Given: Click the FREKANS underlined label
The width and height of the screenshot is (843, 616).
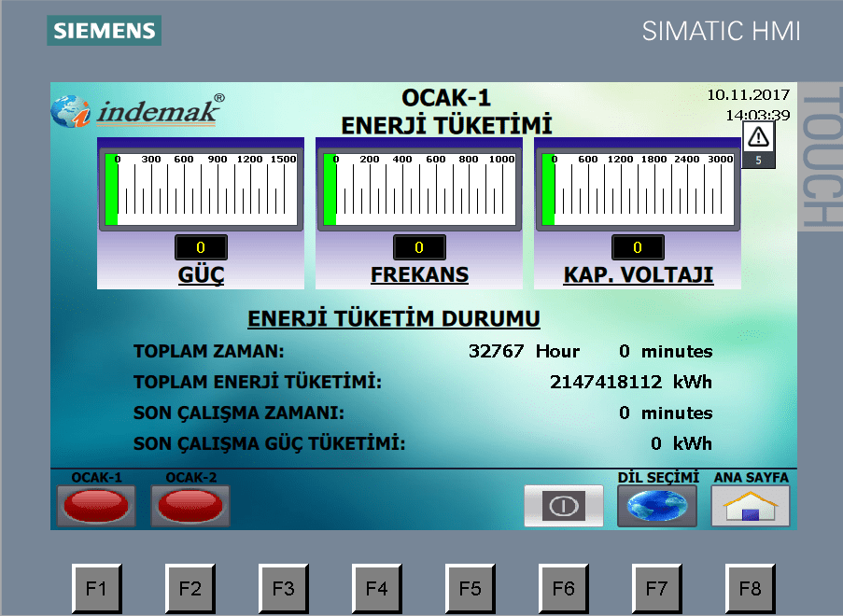Looking at the screenshot, I should click(x=419, y=274).
